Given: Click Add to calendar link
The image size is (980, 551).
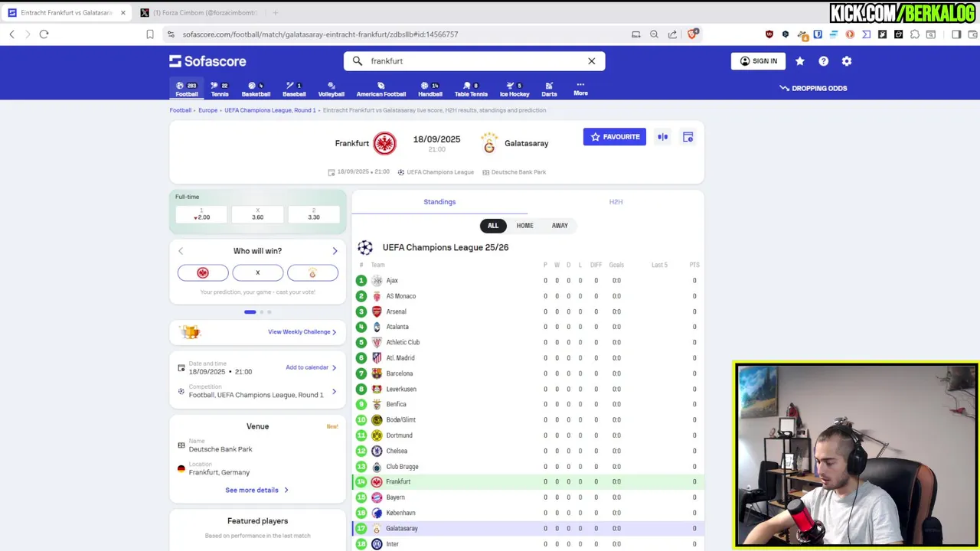Looking at the screenshot, I should coord(311,367).
